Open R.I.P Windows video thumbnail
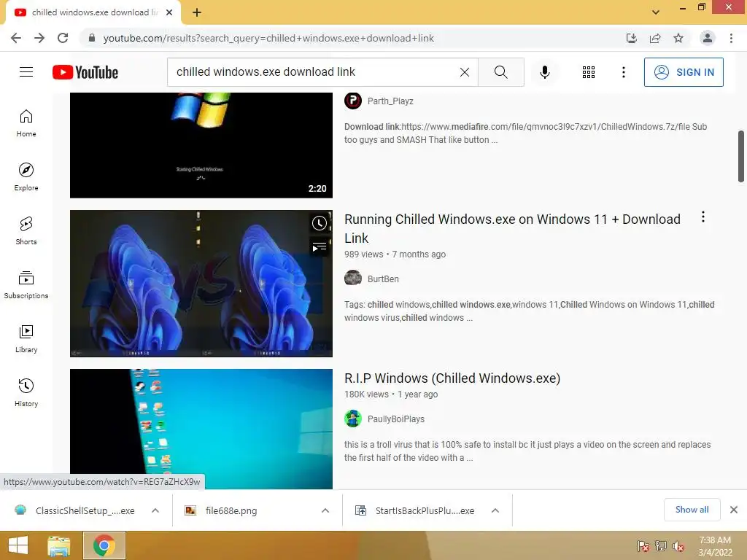Image resolution: width=747 pixels, height=560 pixels. pyautogui.click(x=201, y=429)
